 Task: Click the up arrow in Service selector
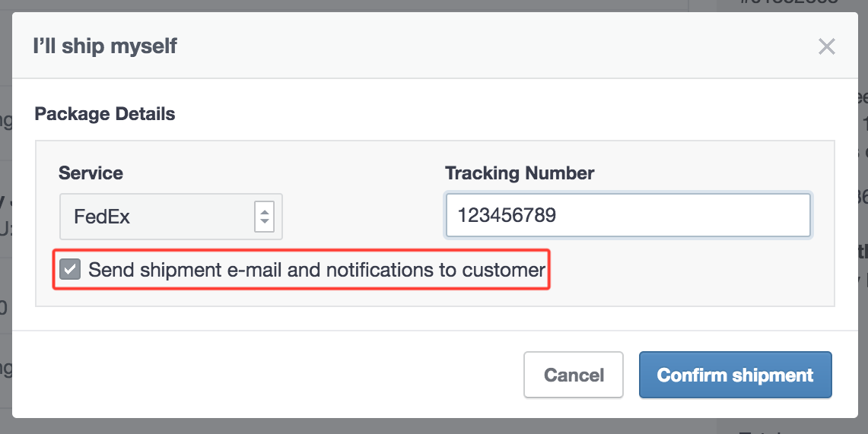coord(264,211)
